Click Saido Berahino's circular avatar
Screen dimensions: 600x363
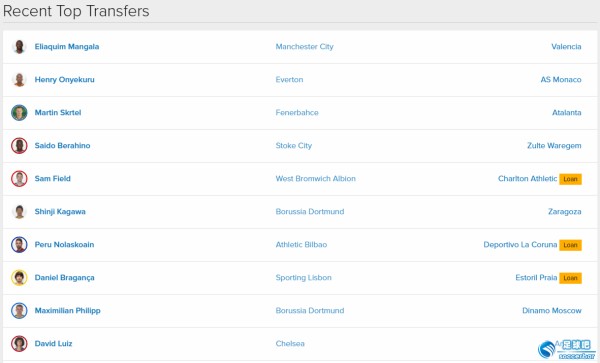[19, 145]
